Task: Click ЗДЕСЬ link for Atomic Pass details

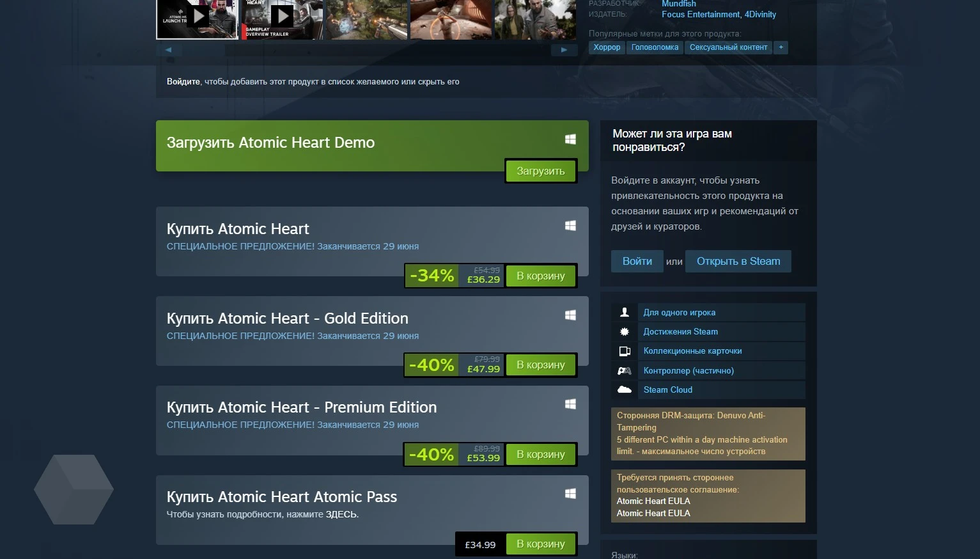Action: [x=341, y=514]
